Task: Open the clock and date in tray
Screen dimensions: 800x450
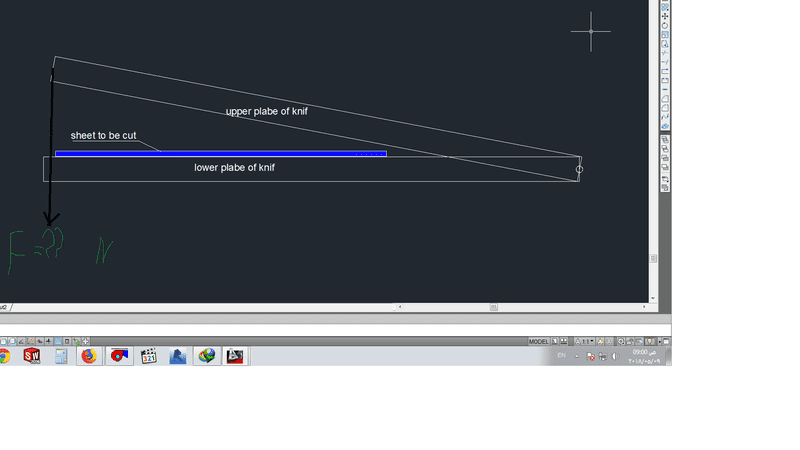Action: [x=644, y=356]
